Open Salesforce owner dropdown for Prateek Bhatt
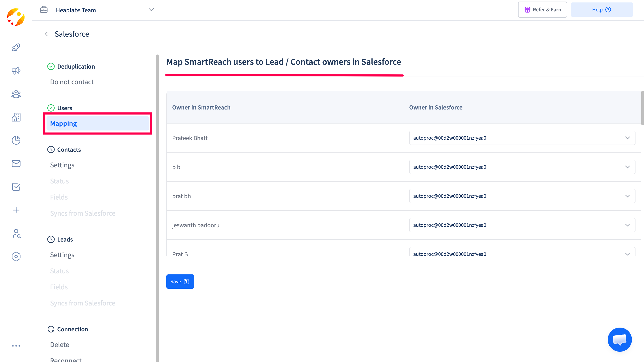 (x=522, y=138)
